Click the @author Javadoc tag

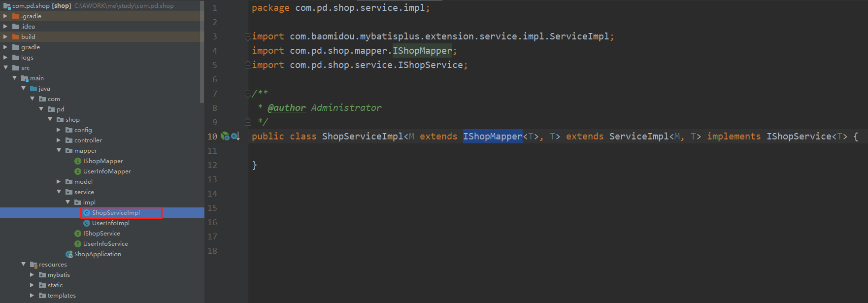point(286,108)
